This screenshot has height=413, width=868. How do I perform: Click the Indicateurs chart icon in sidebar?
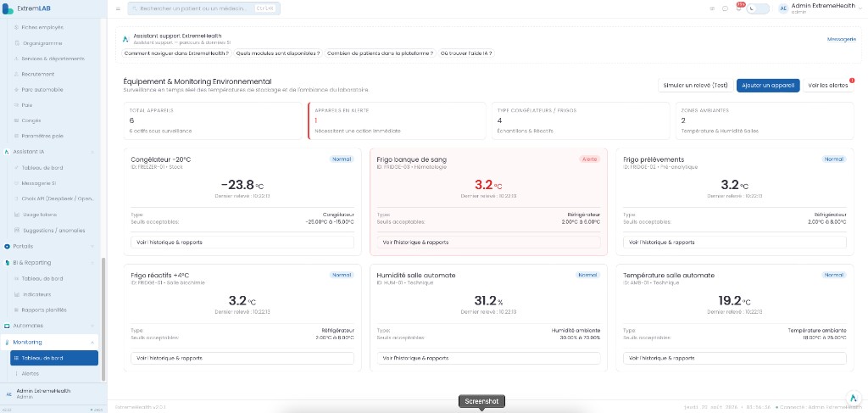click(16, 294)
